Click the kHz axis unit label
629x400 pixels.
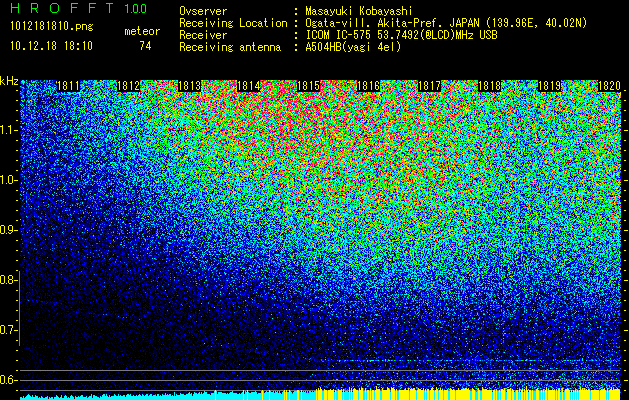pos(9,81)
